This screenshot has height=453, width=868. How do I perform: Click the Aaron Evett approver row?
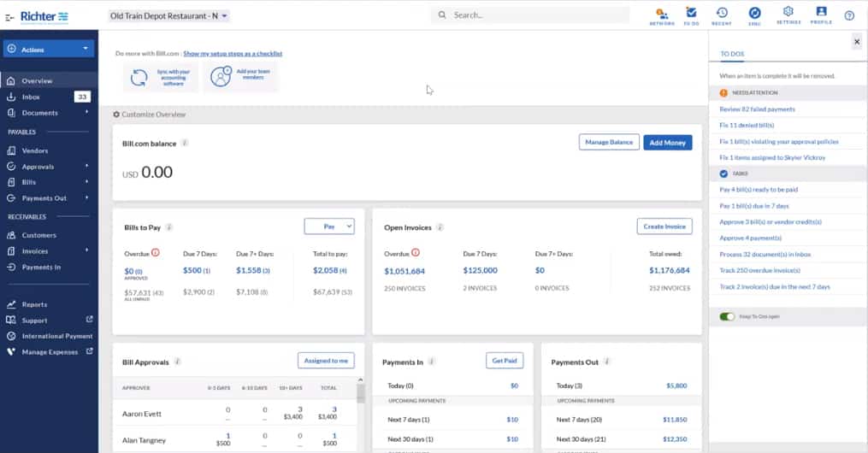click(235, 413)
